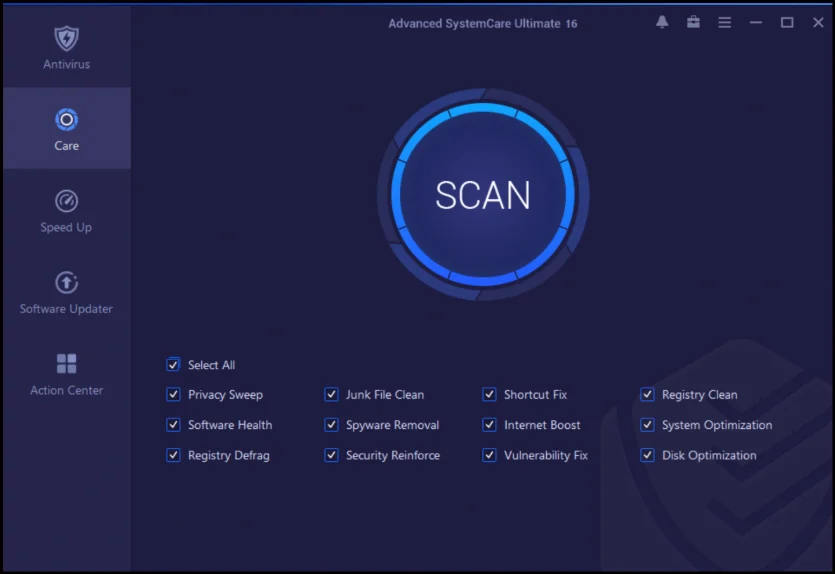This screenshot has width=835, height=574.
Task: Click the Registry Defrag label text
Action: [x=228, y=456]
